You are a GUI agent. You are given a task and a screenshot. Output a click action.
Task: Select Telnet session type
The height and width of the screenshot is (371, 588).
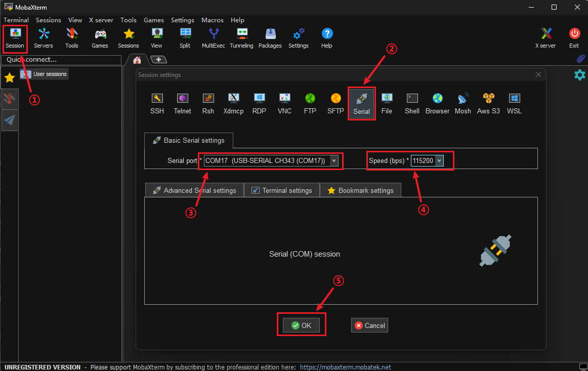[183, 104]
